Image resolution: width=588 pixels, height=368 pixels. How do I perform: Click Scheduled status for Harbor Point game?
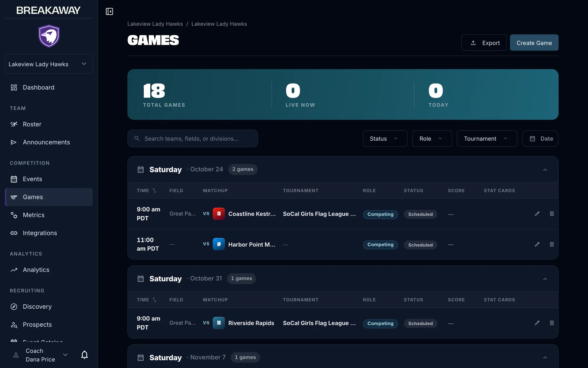420,245
